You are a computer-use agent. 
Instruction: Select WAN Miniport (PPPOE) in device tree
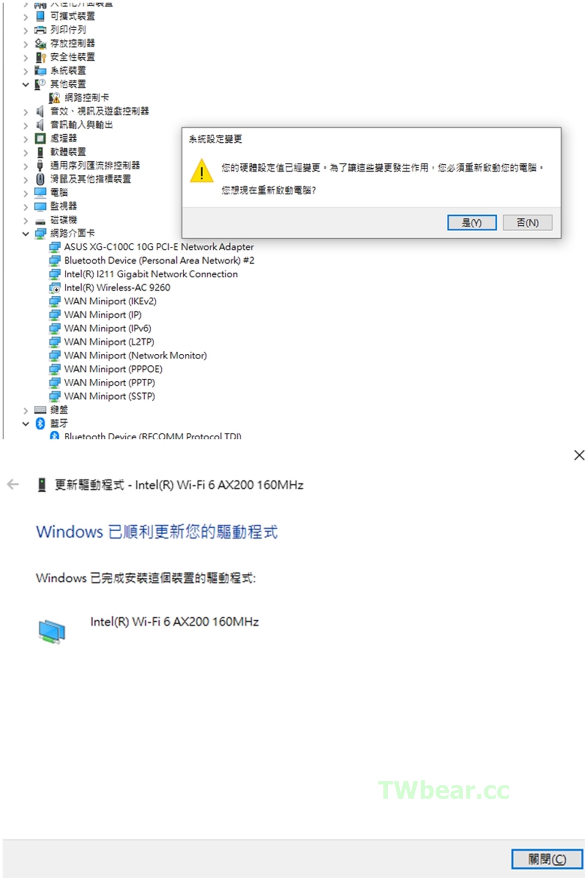(113, 369)
